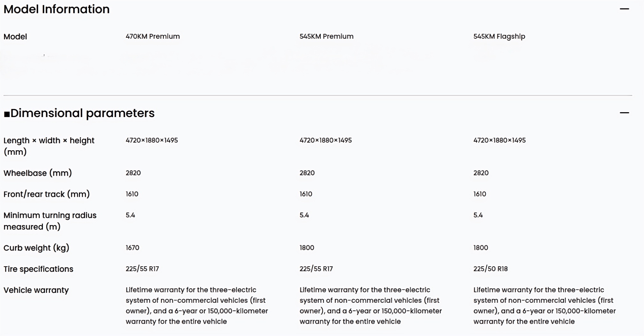Click the Minimum turning radius label

[50, 221]
